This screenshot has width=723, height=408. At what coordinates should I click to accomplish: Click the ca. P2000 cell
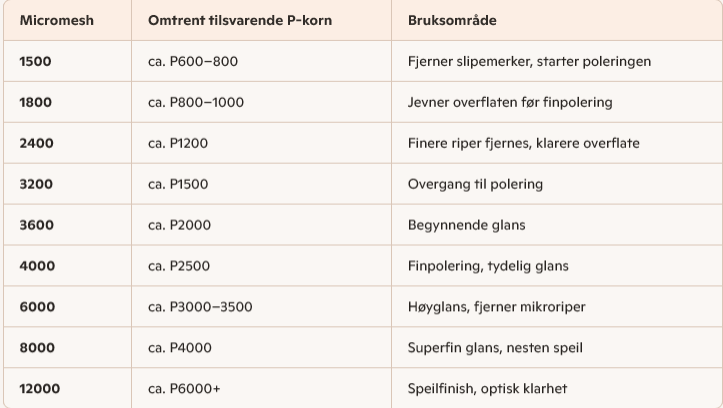(x=180, y=225)
